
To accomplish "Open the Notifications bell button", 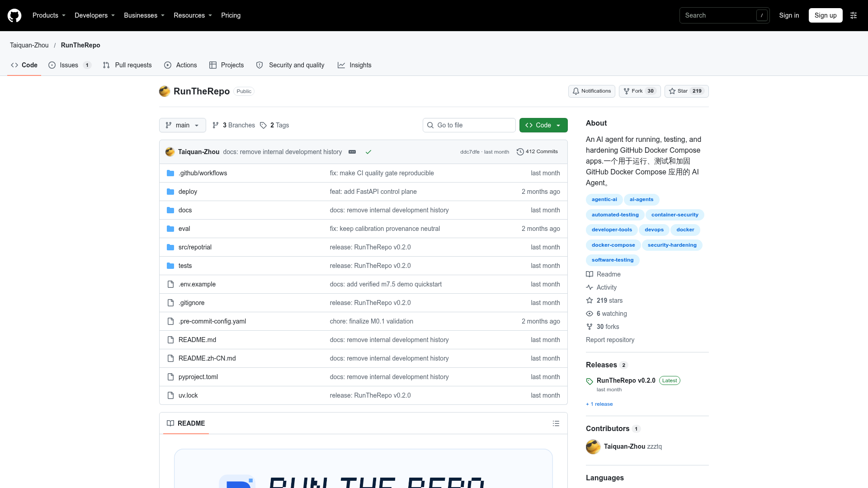I will (591, 91).
